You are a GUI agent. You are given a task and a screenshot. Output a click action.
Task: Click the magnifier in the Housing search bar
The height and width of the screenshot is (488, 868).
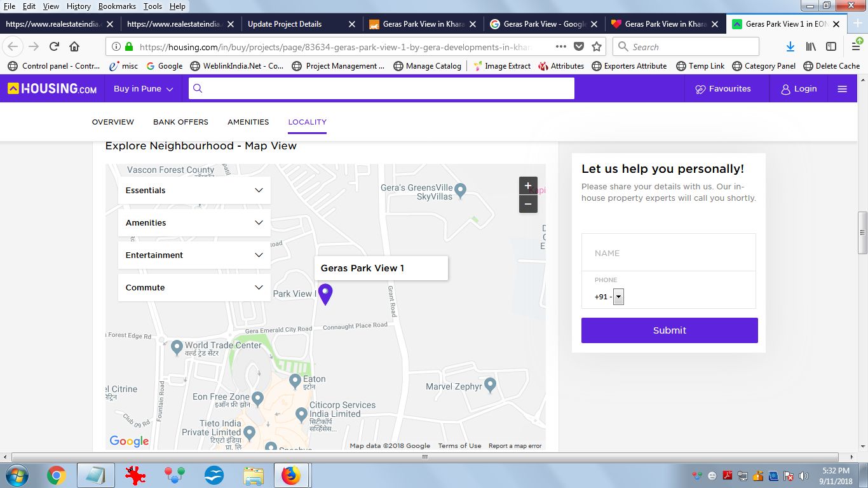198,88
